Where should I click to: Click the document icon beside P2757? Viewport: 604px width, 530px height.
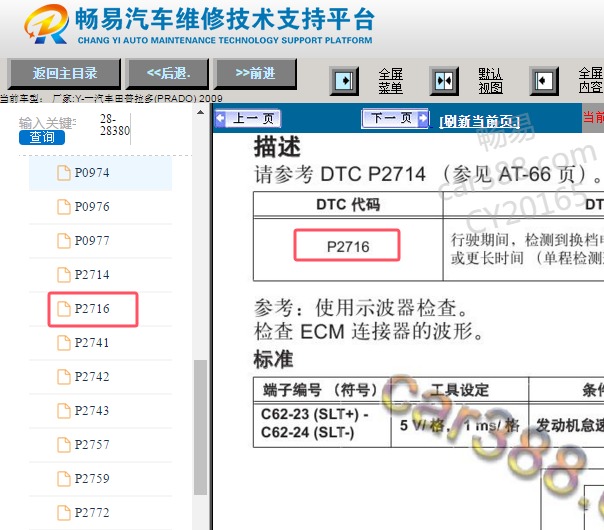64,444
